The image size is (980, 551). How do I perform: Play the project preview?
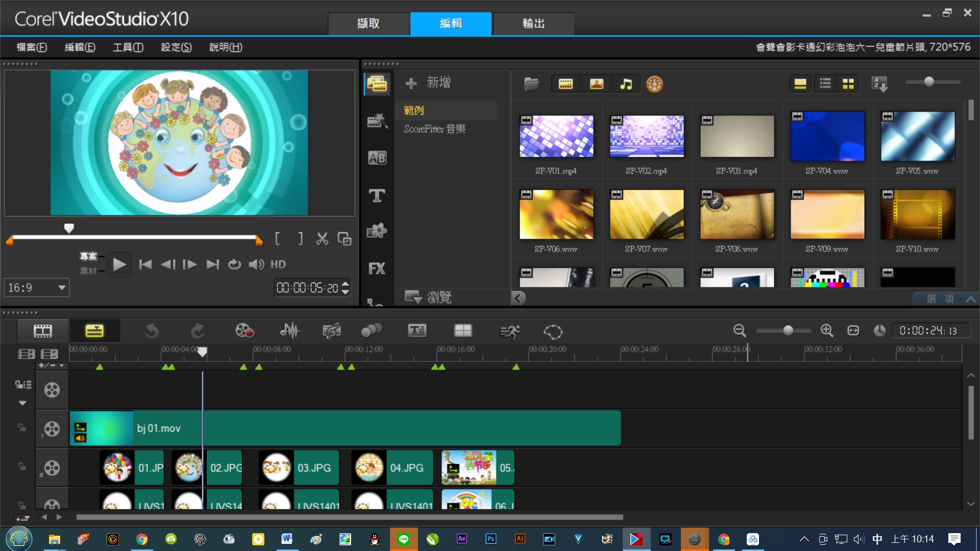119,264
